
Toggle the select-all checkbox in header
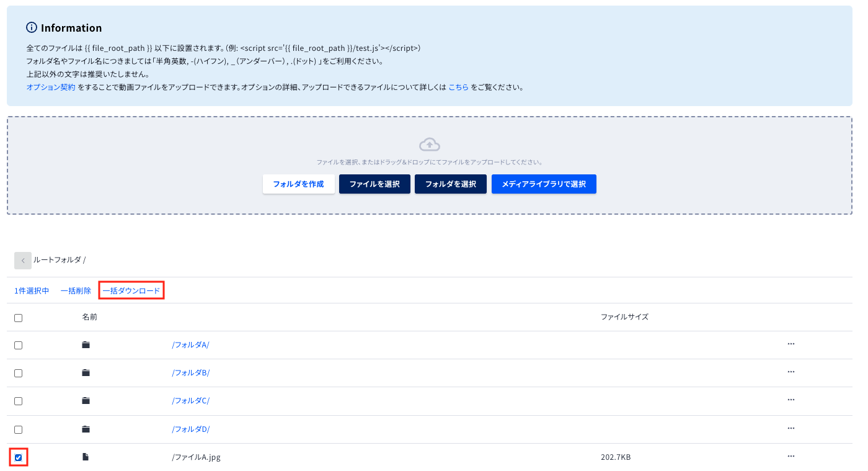tap(18, 318)
